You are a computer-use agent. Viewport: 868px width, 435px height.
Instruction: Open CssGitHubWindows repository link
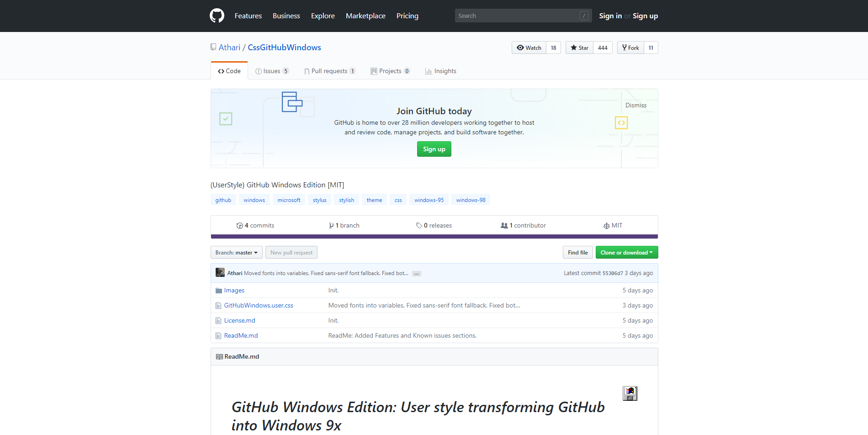284,48
